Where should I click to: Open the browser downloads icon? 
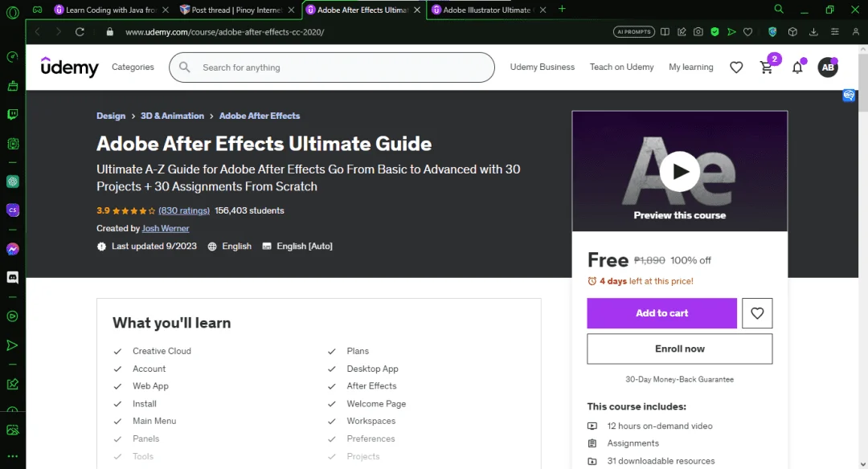(813, 32)
